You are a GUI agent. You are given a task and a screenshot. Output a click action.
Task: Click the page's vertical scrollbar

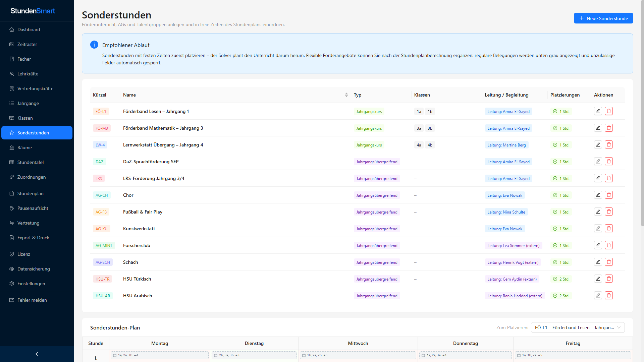pos(642,114)
